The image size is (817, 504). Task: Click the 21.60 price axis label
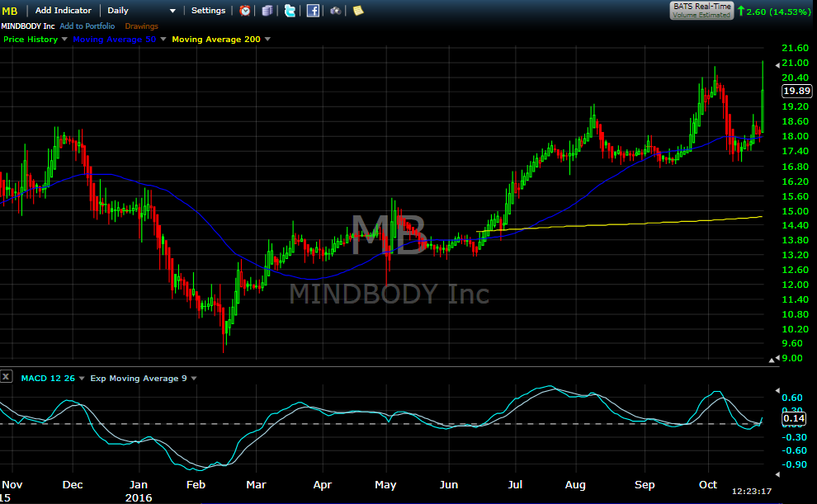[x=795, y=48]
